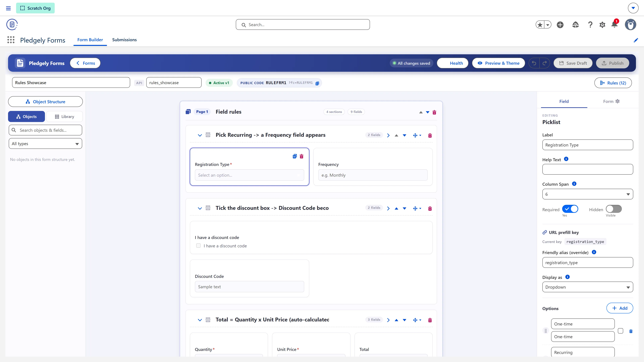644x362 pixels.
Task: Open the Object Structure button
Action: (45, 102)
